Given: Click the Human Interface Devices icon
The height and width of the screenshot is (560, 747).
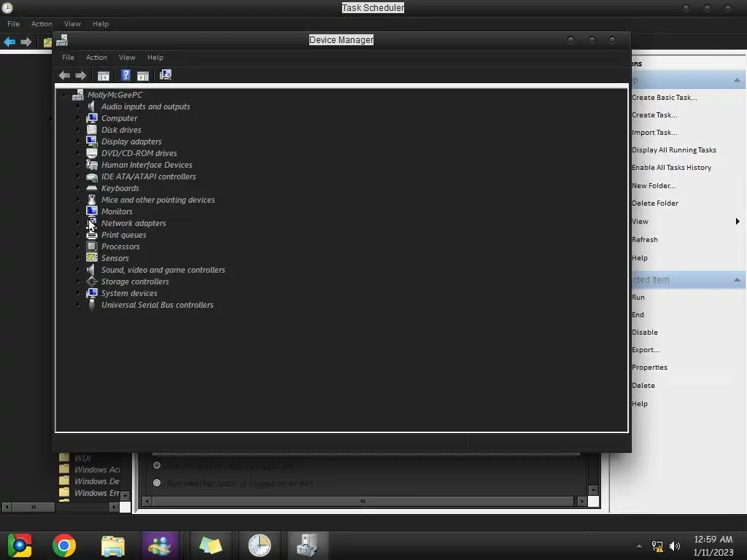Looking at the screenshot, I should (x=91, y=164).
